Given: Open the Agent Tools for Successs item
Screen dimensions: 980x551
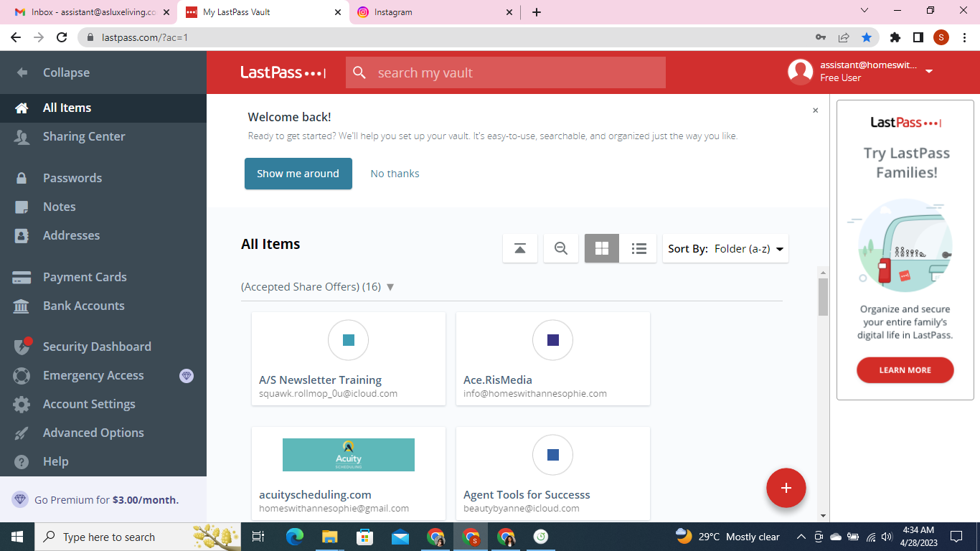Looking at the screenshot, I should tap(553, 474).
